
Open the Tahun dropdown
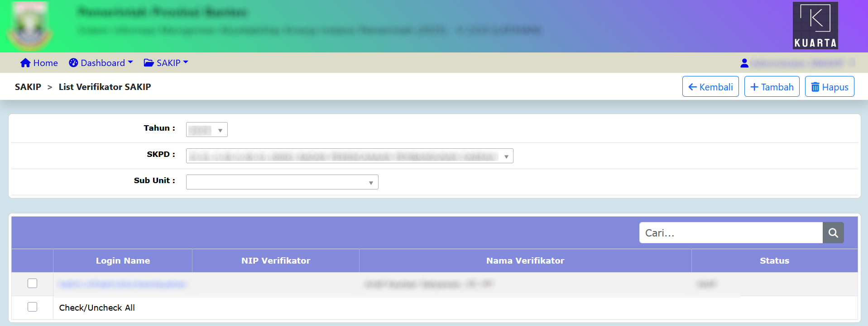coord(206,130)
